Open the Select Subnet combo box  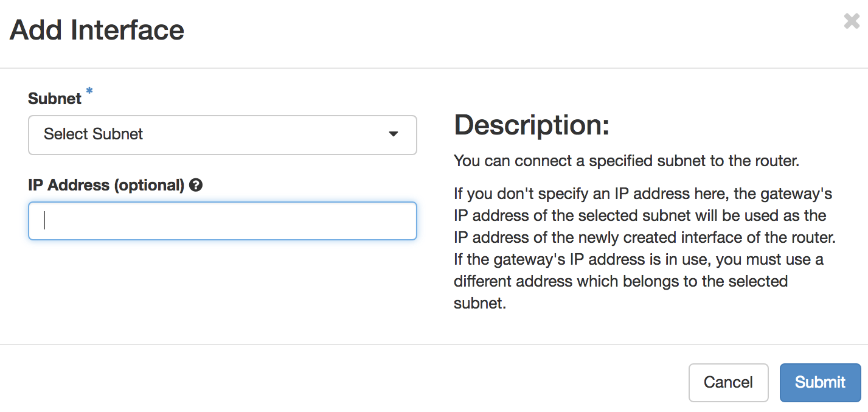pos(223,134)
